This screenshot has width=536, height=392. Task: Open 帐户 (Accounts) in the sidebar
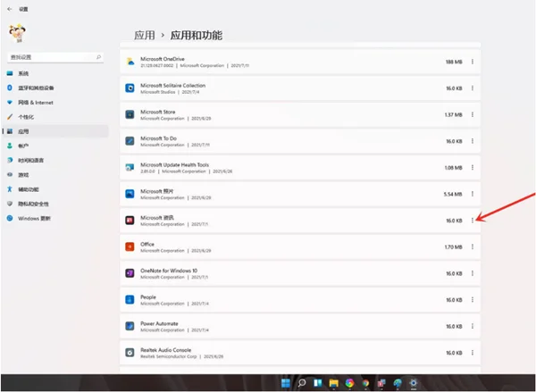pos(23,146)
